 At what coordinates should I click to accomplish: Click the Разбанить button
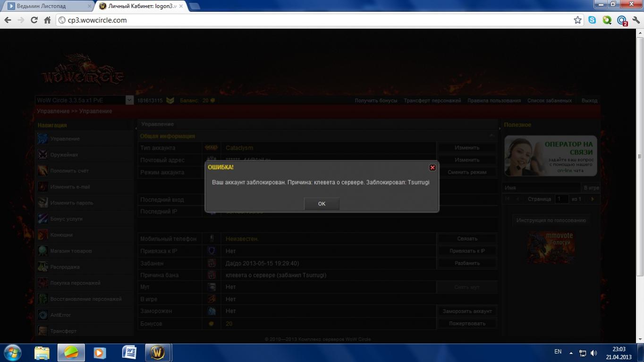pos(467,263)
